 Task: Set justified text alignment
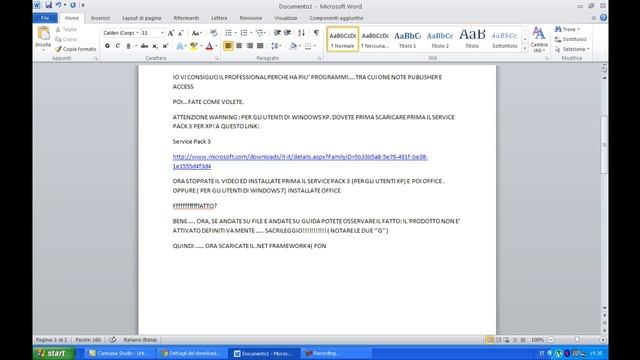pyautogui.click(x=260, y=46)
